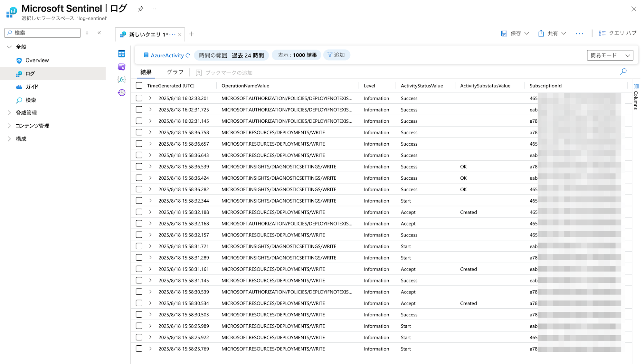Expand row 2025/8/18 15:58:36.424
This screenshot has width=644, height=364.
tap(150, 178)
